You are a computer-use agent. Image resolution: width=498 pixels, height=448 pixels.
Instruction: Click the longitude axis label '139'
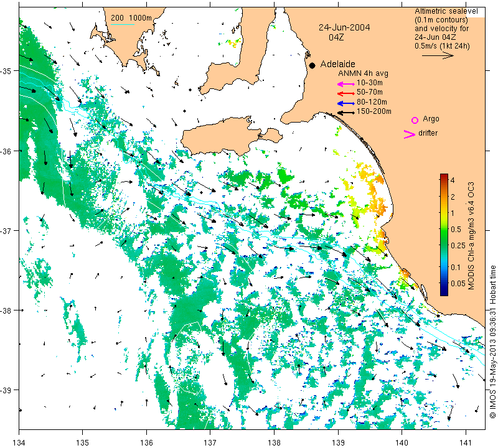(338, 442)
